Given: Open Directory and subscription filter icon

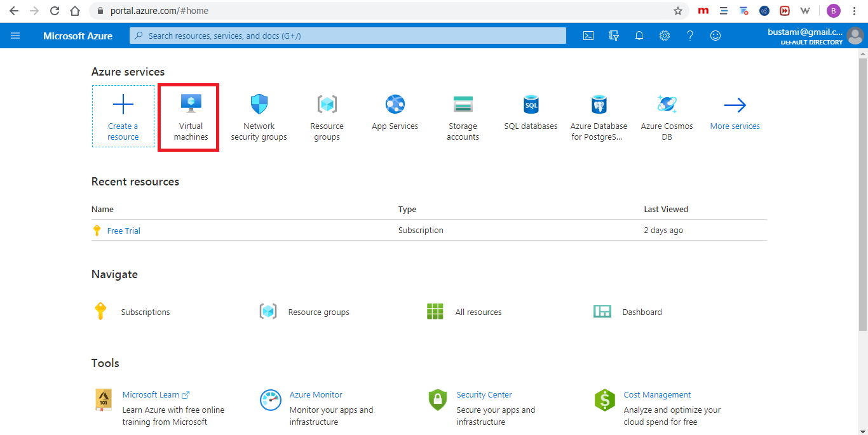Looking at the screenshot, I should (x=614, y=36).
